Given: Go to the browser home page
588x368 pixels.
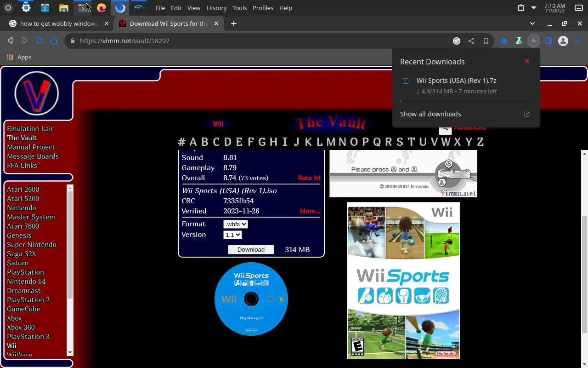Looking at the screenshot, I should [x=54, y=41].
